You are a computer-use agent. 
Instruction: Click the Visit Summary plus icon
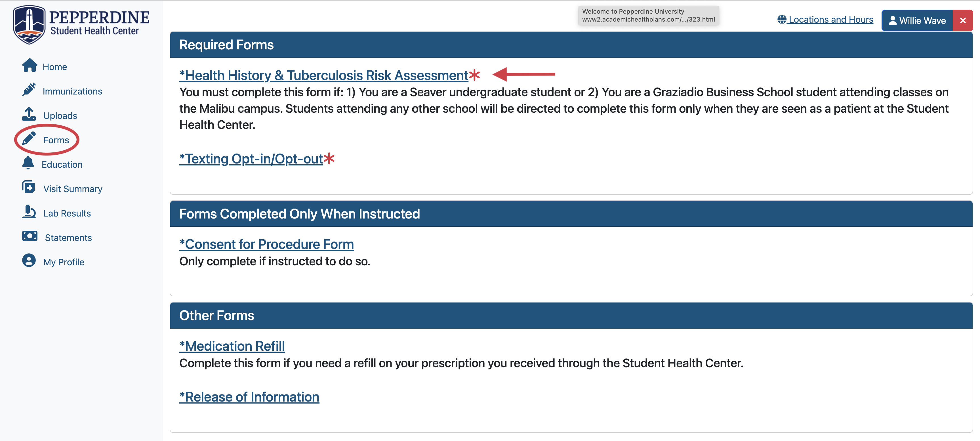point(29,188)
